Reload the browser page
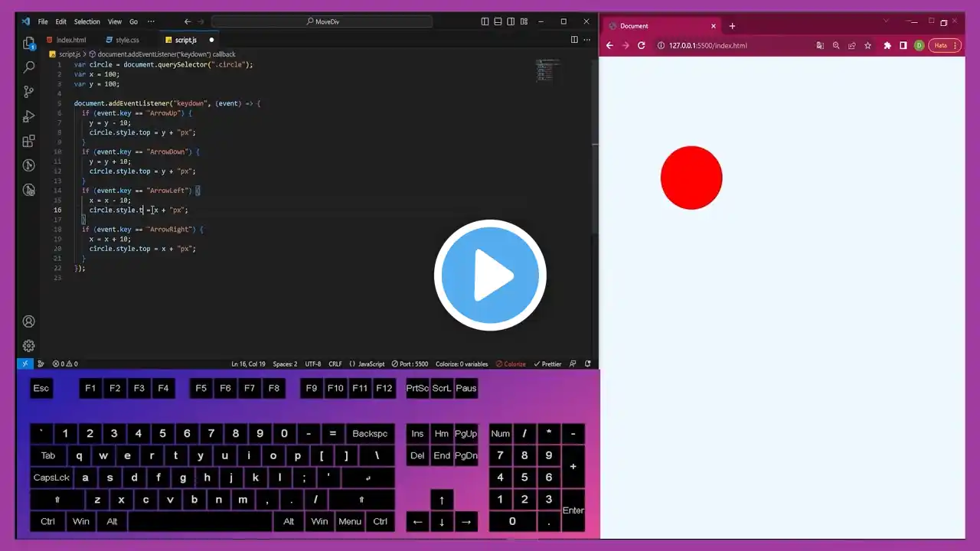Viewport: 980px width, 551px height. (641, 45)
